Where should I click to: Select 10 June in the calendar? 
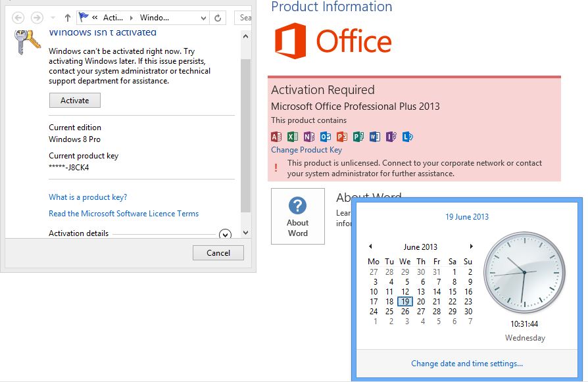pos(374,292)
